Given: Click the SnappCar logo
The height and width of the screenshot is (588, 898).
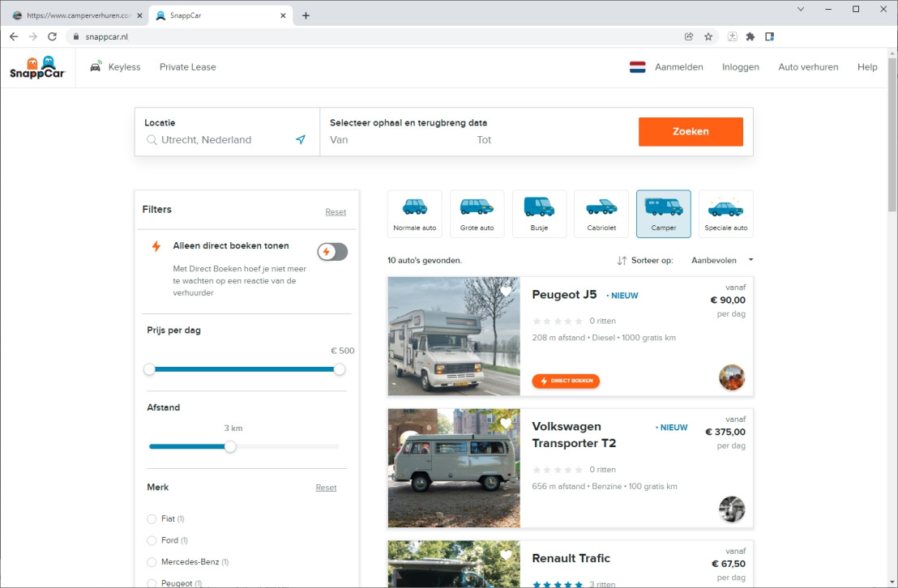Looking at the screenshot, I should (36, 68).
